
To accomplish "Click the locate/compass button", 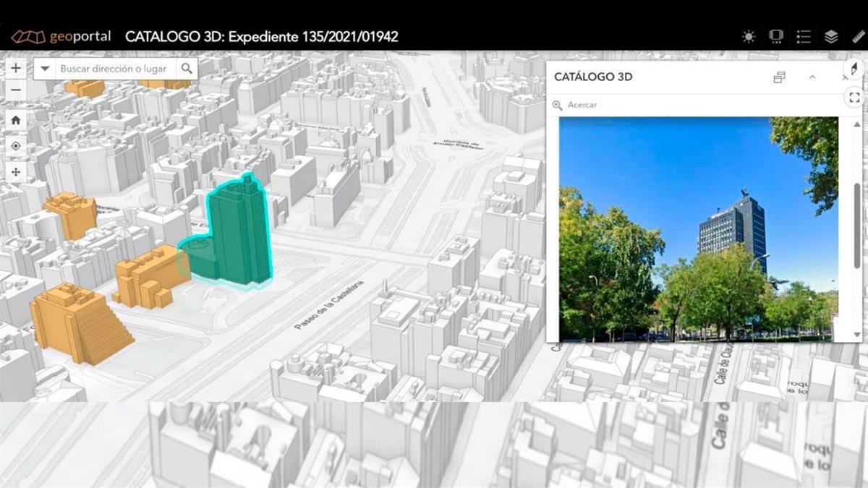I will click(15, 146).
